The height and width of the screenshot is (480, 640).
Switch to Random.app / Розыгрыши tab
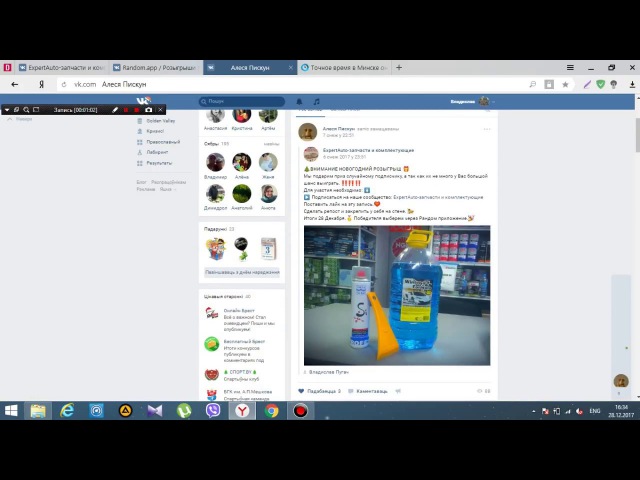coord(156,68)
